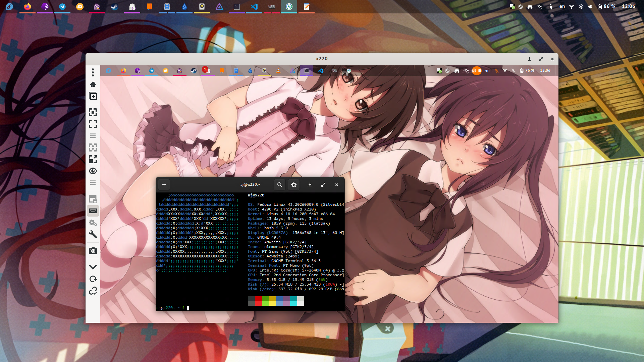The height and width of the screenshot is (362, 644).
Task: Click the 'en' language indicator in the top bar
Action: (562, 6)
